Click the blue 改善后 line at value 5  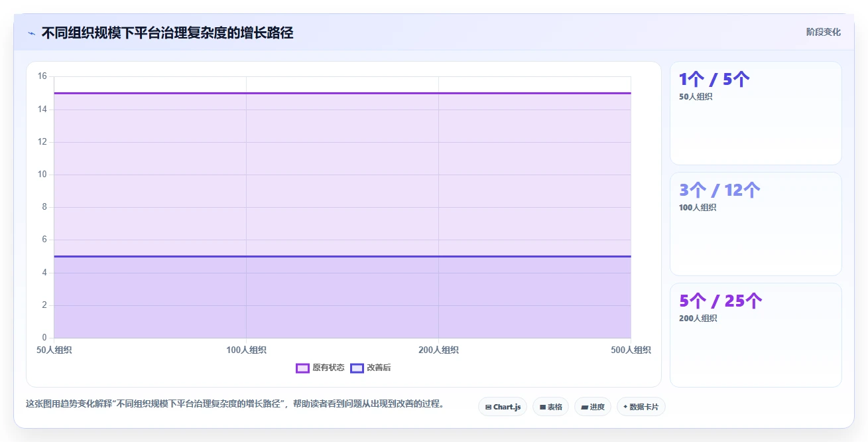coord(342,256)
